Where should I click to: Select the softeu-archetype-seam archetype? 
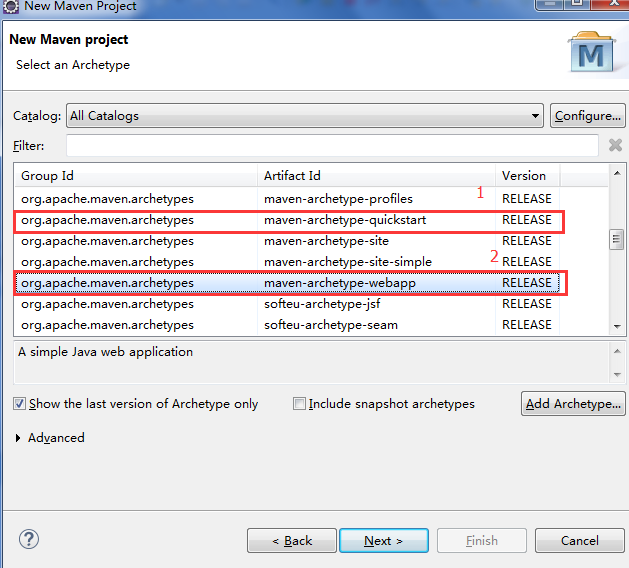click(x=287, y=325)
